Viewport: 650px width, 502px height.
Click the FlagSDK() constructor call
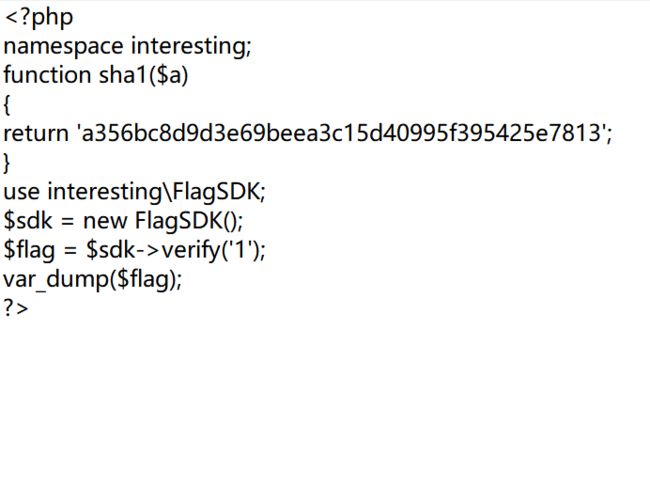coord(186,221)
